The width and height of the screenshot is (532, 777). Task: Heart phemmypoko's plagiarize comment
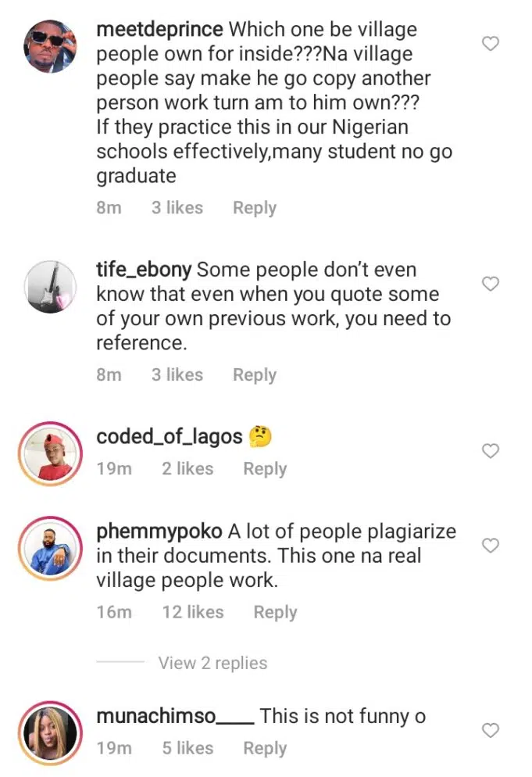(490, 545)
